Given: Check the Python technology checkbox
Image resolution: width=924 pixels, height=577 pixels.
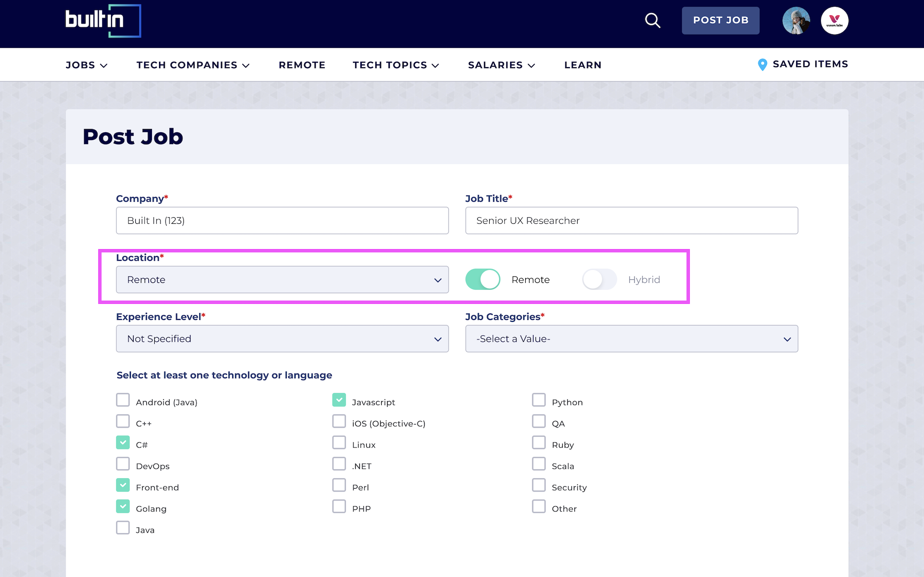Looking at the screenshot, I should coord(539,399).
